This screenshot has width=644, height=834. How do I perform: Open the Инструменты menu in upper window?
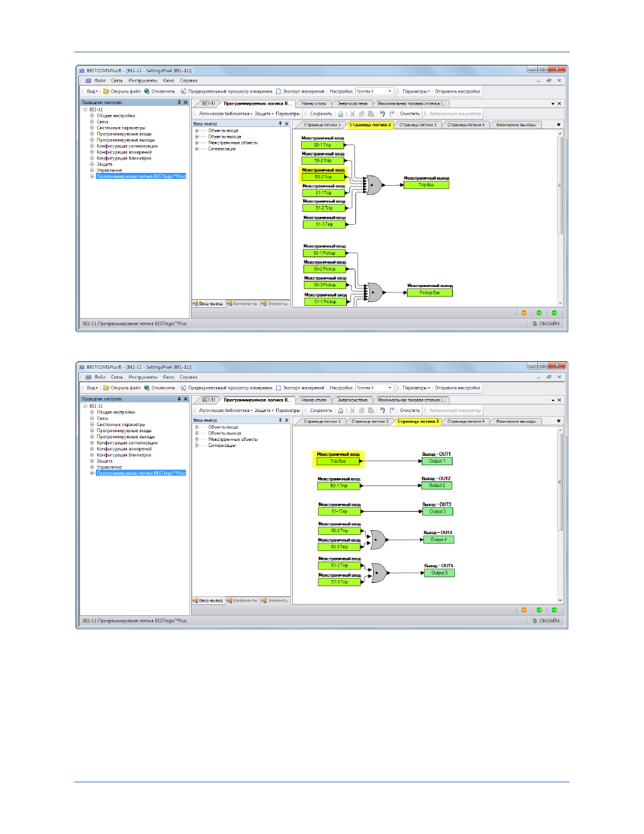pyautogui.click(x=143, y=80)
